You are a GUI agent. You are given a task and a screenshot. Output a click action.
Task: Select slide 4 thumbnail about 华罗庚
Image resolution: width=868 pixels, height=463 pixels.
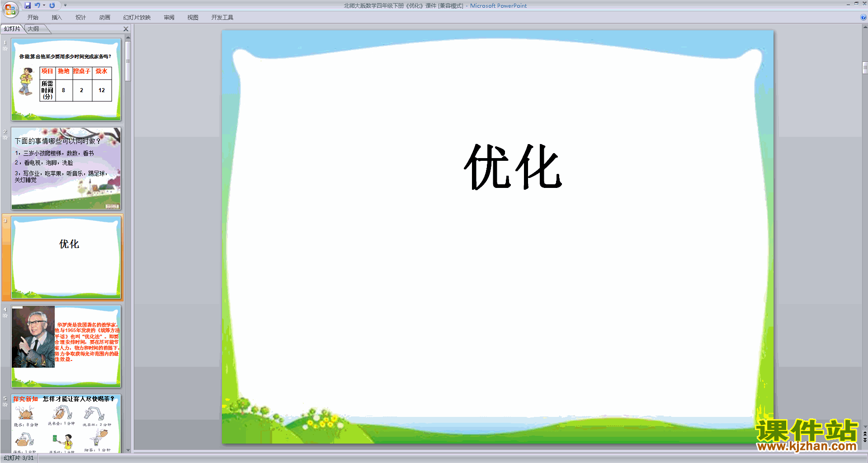pos(66,346)
